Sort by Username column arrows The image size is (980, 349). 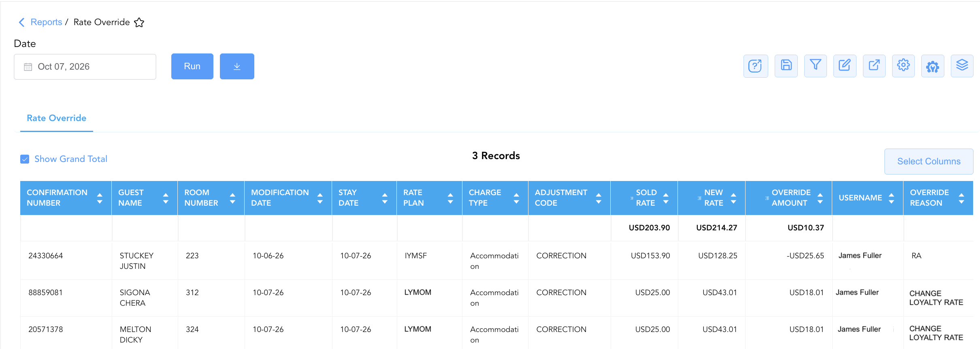pos(891,198)
